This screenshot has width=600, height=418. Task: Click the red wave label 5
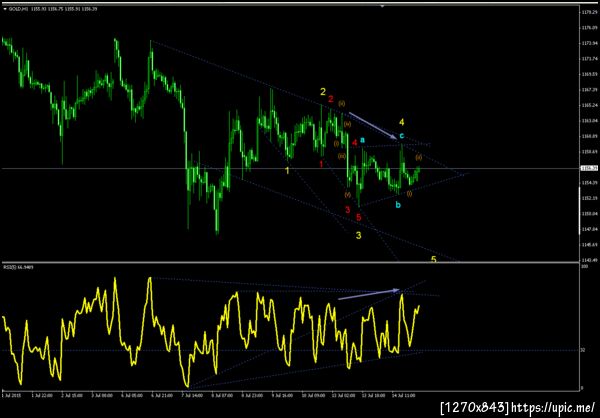359,217
